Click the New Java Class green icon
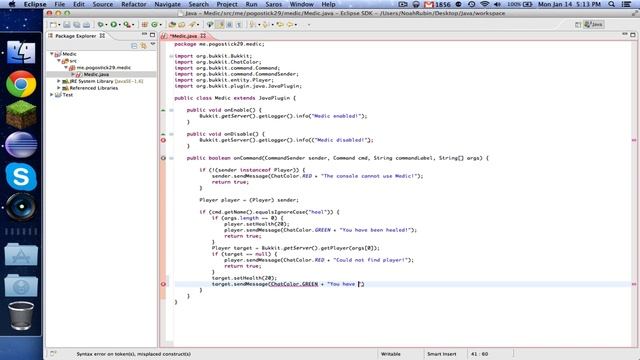This screenshot has height=360, width=640. click(x=154, y=25)
